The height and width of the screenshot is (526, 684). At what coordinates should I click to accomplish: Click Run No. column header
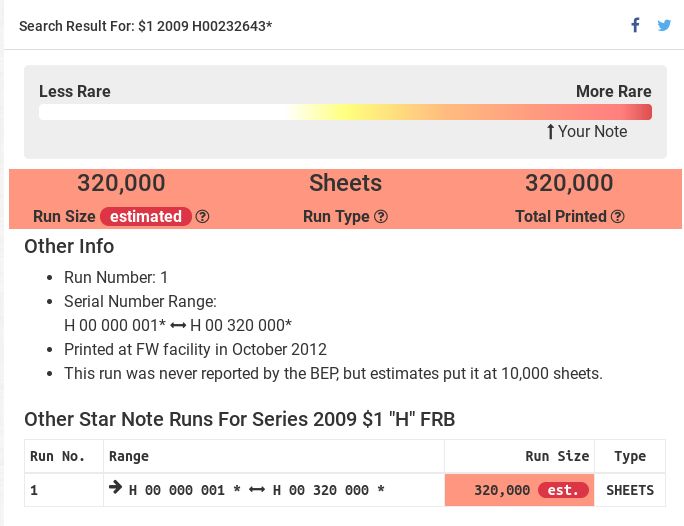(56, 456)
